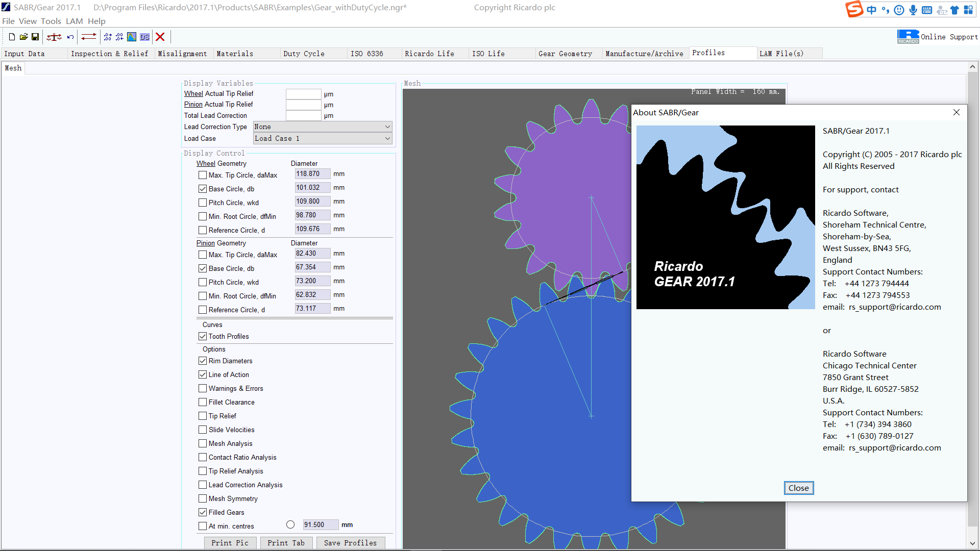Click the vertical scrollbar down arrow
980x551 pixels.
(973, 543)
